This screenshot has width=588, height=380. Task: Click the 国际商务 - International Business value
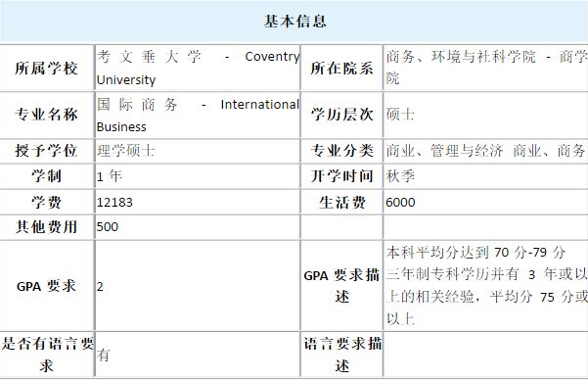tap(198, 115)
